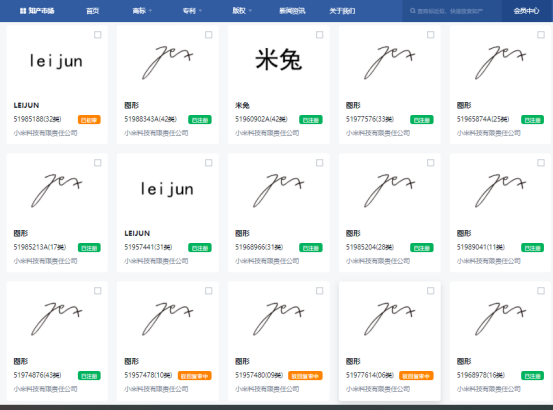553x410 pixels.
Task: Open the signature image on card 51968966
Action: click(x=279, y=190)
